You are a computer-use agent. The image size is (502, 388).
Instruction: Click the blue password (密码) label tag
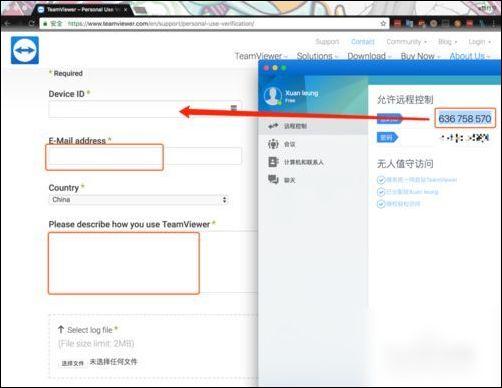387,137
